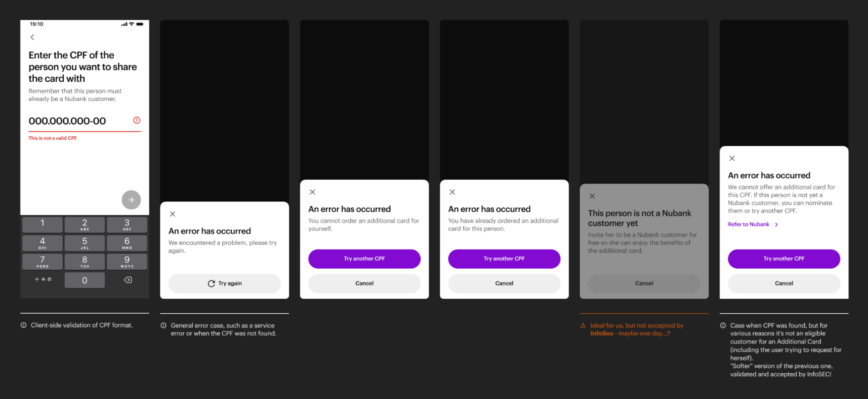Dismiss the 'already ordered' error sheet
Viewport: 868px width, 399px height.
point(452,192)
